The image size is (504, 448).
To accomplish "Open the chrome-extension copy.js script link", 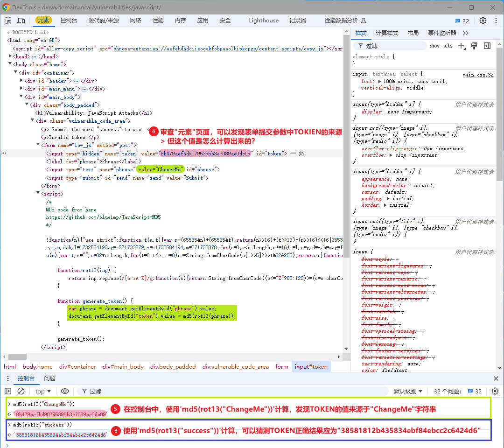I will pyautogui.click(x=218, y=49).
